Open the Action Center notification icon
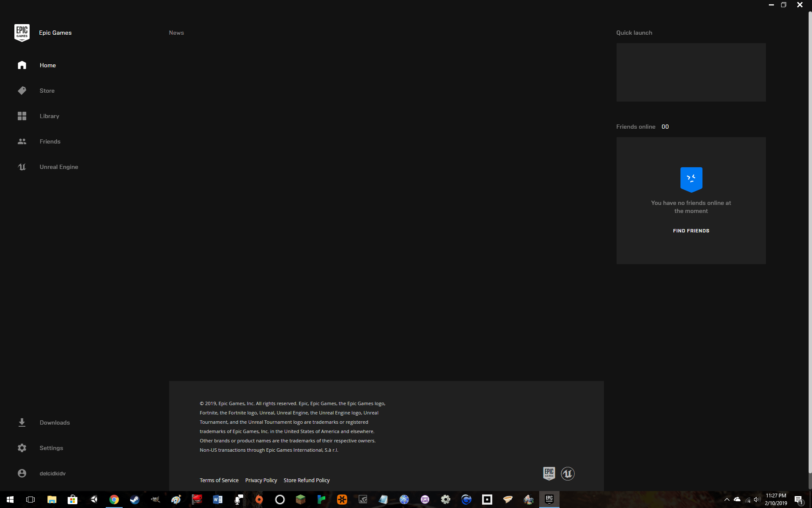Viewport: 812px width, 508px height. (x=798, y=500)
